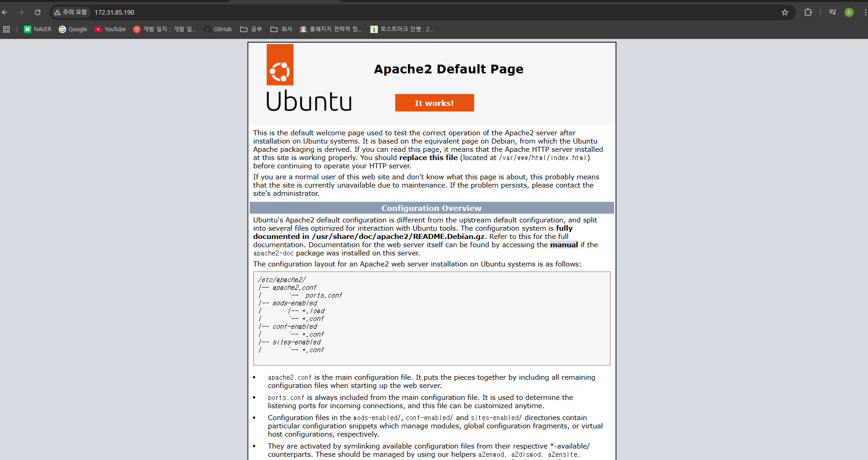Open the YouTube bookmark
The height and width of the screenshot is (460, 868).
coord(110,29)
